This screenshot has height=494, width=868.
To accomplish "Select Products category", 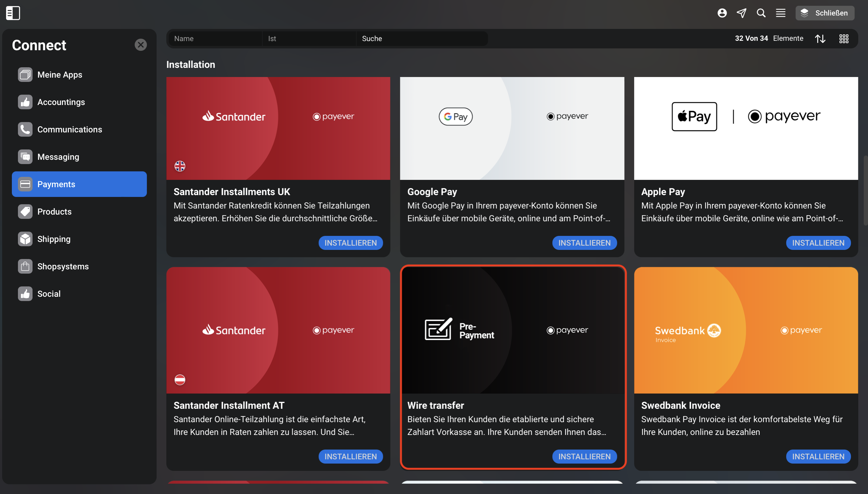I will coord(79,212).
